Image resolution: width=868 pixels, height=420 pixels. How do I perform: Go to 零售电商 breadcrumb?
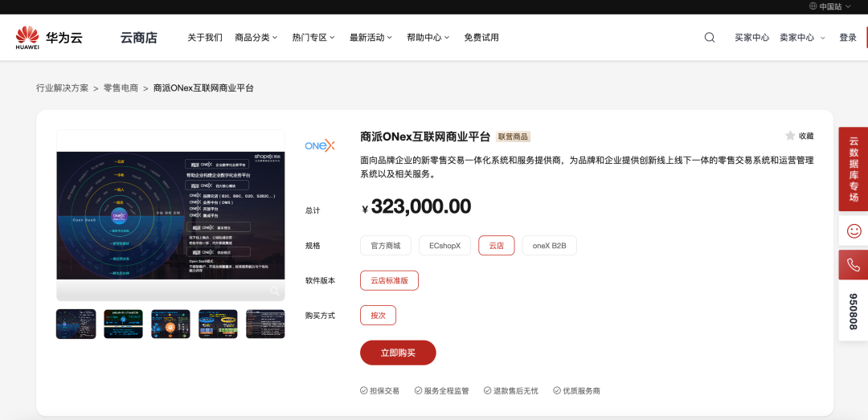(121, 88)
